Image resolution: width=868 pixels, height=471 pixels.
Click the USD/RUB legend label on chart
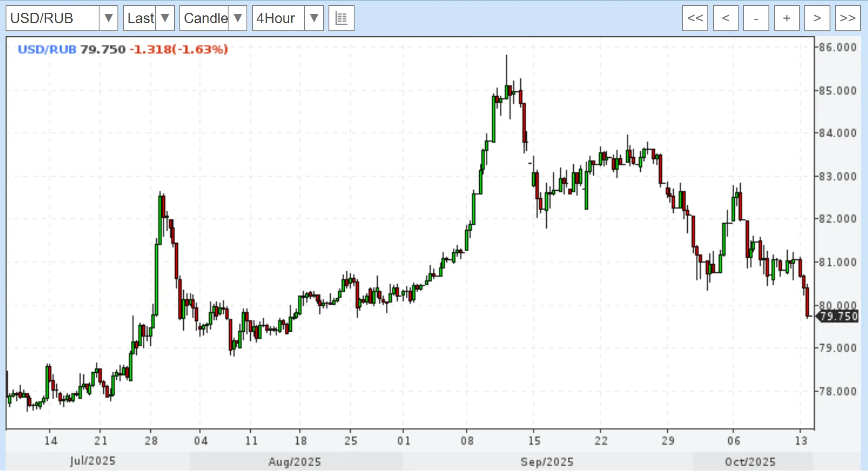click(x=47, y=50)
